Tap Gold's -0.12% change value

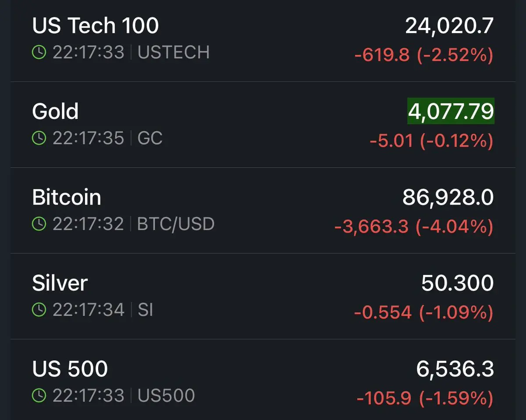pos(456,141)
